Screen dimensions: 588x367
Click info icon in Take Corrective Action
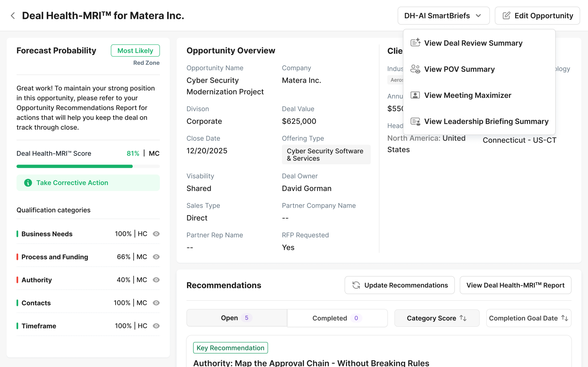pos(28,183)
